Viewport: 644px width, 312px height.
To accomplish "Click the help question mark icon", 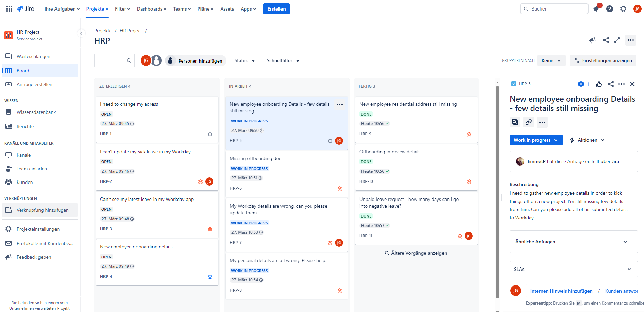I will tap(610, 9).
